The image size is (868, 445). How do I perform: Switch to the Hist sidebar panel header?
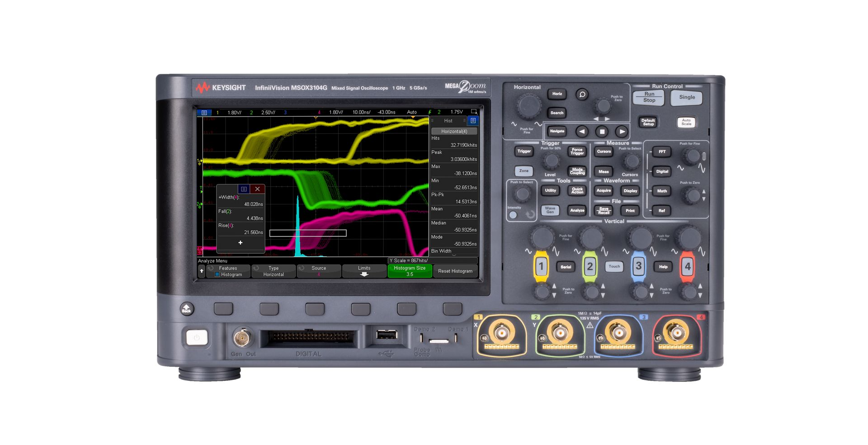click(449, 120)
